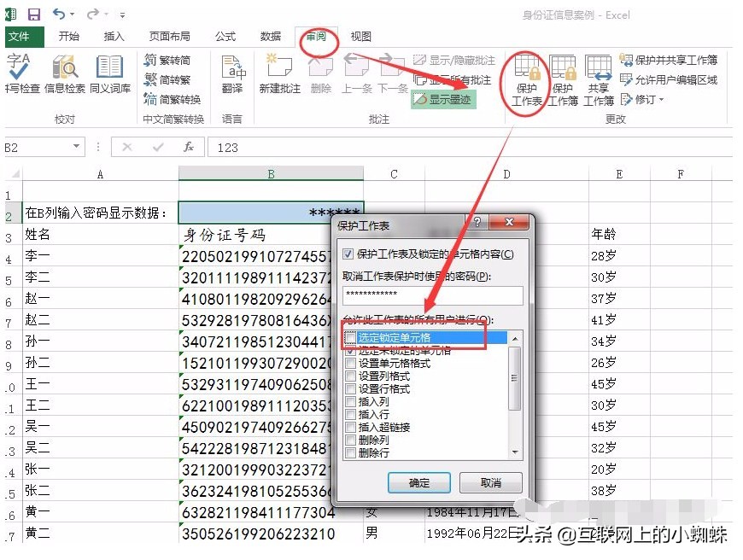
Task: Confirm the dialog with 确定
Action: tap(419, 482)
